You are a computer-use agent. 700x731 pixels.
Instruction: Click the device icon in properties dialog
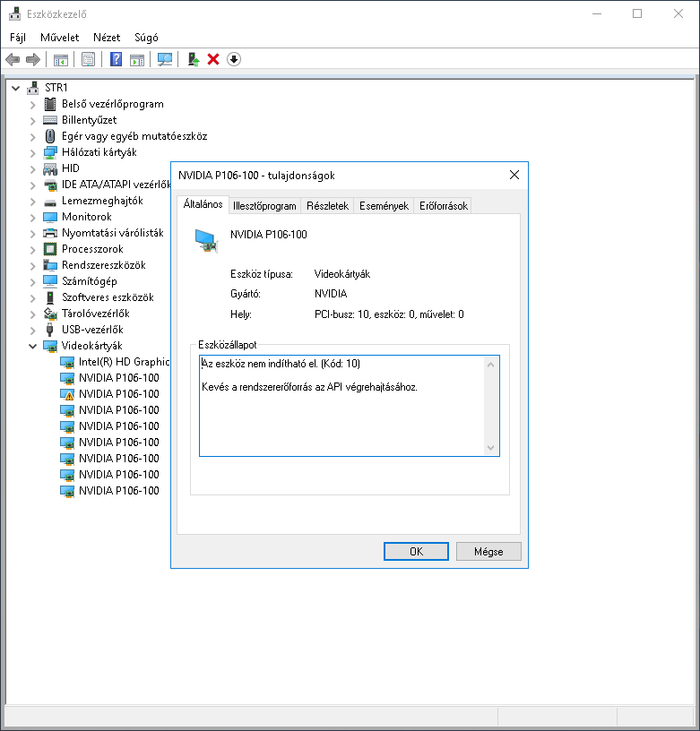pyautogui.click(x=206, y=241)
